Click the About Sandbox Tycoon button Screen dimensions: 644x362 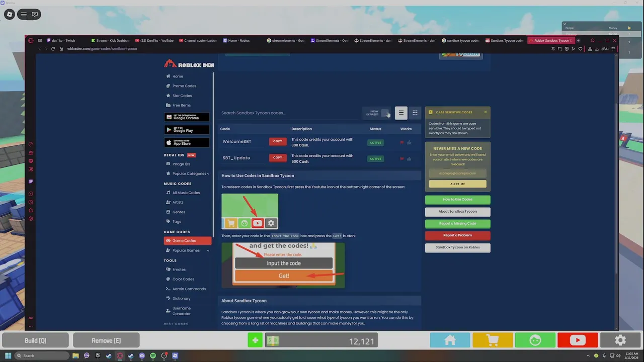click(x=457, y=212)
